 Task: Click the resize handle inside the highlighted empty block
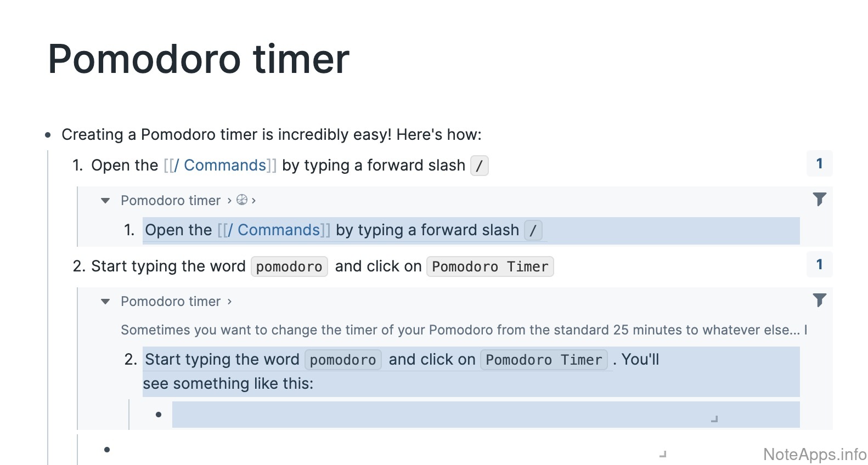click(714, 419)
